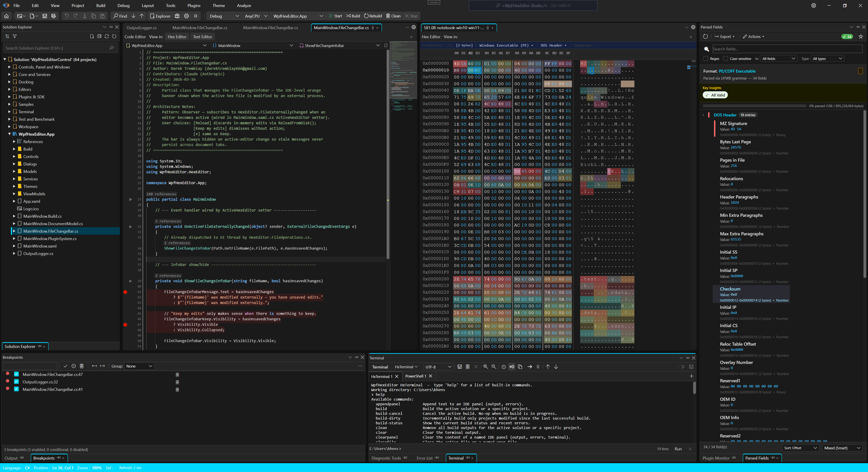Expand the Docking solution folder
The width and height of the screenshot is (868, 472).
[x=9, y=82]
